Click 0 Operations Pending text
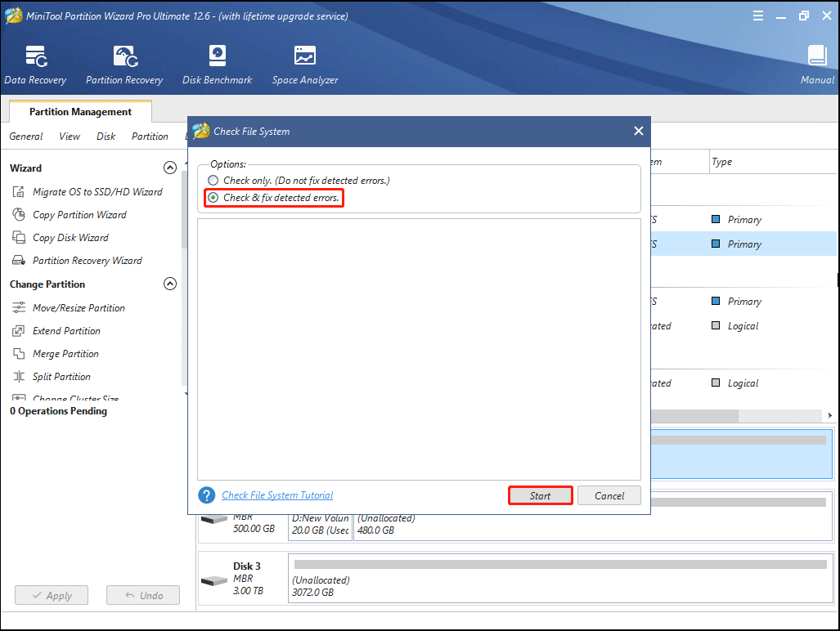This screenshot has width=840, height=631. pyautogui.click(x=58, y=411)
